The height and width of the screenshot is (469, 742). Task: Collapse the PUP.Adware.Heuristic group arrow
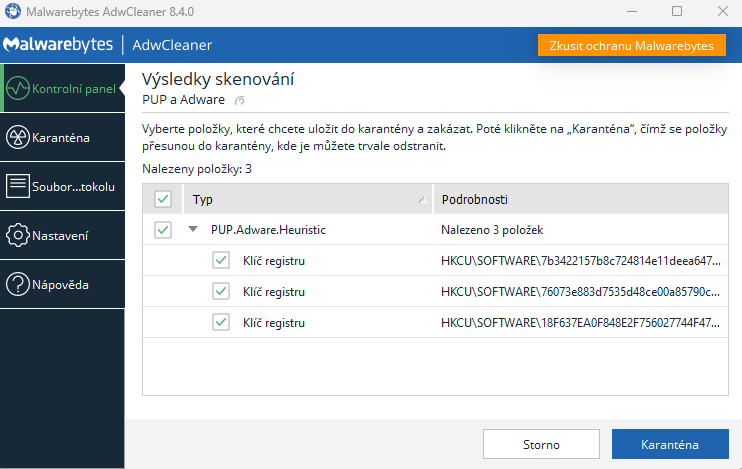coord(193,229)
